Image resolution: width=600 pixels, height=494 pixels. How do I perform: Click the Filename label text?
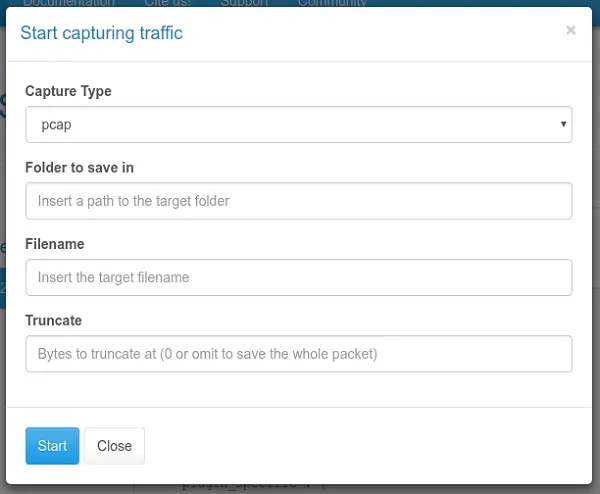point(54,244)
